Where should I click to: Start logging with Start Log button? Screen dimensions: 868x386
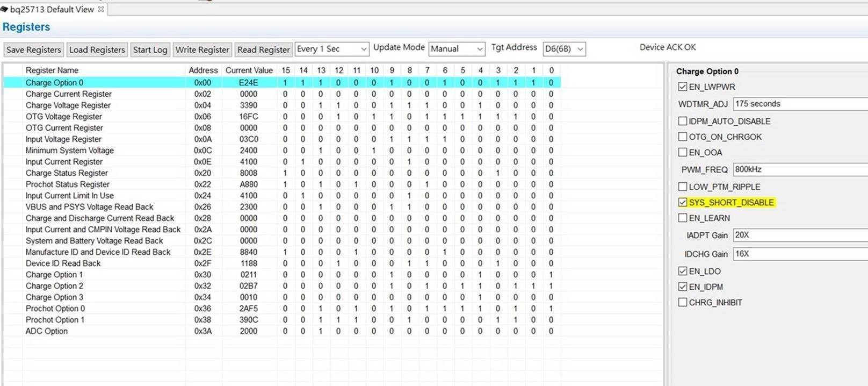coord(150,49)
